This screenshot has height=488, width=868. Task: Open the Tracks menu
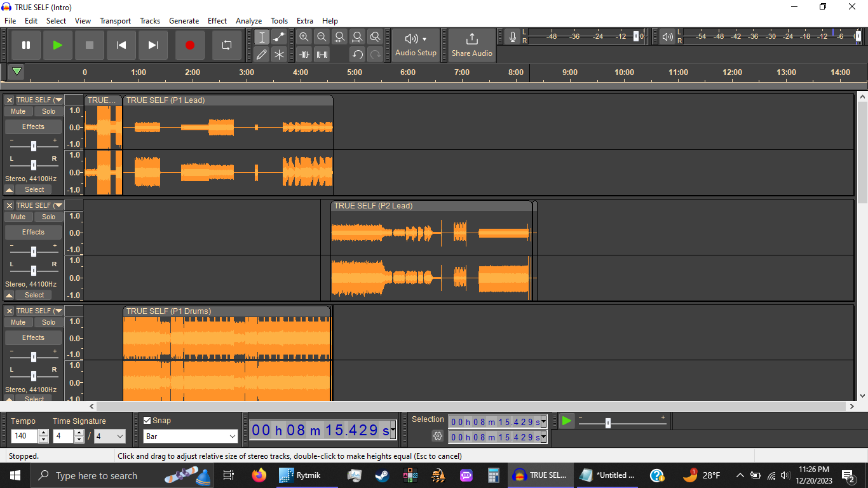pyautogui.click(x=150, y=20)
